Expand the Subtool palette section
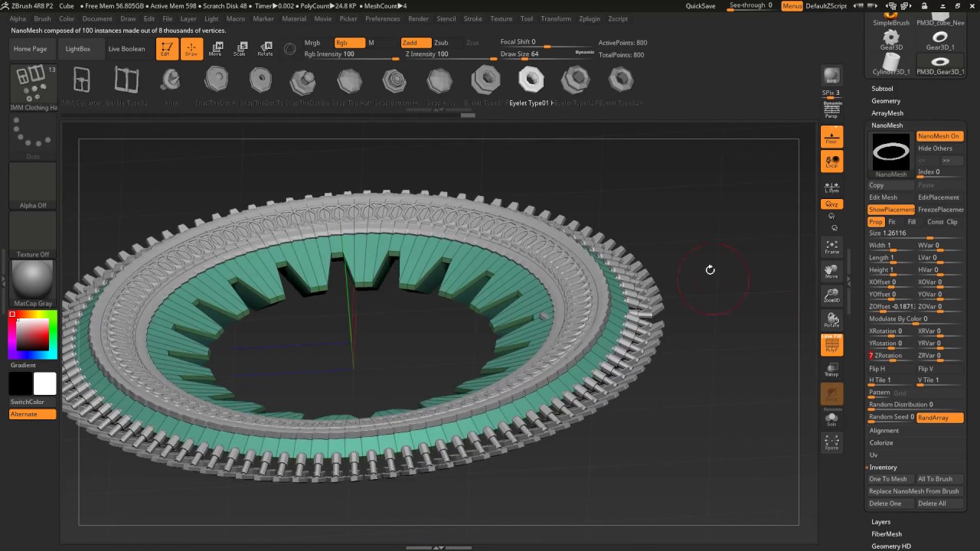 tap(882, 89)
